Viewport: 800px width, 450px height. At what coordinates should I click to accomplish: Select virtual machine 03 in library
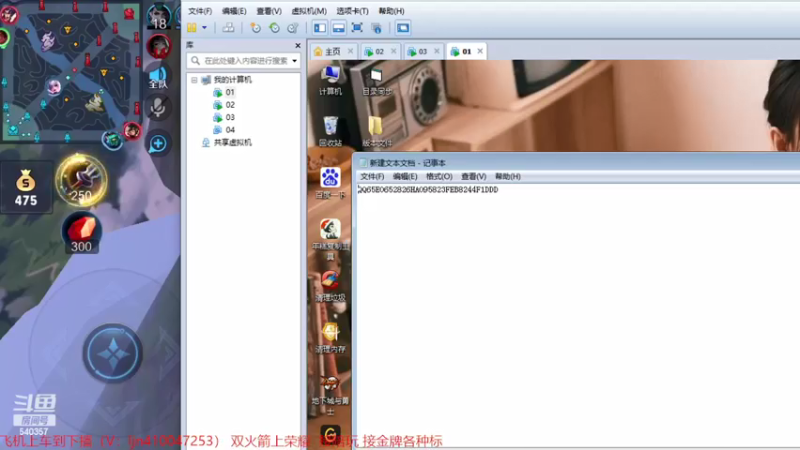click(x=230, y=117)
